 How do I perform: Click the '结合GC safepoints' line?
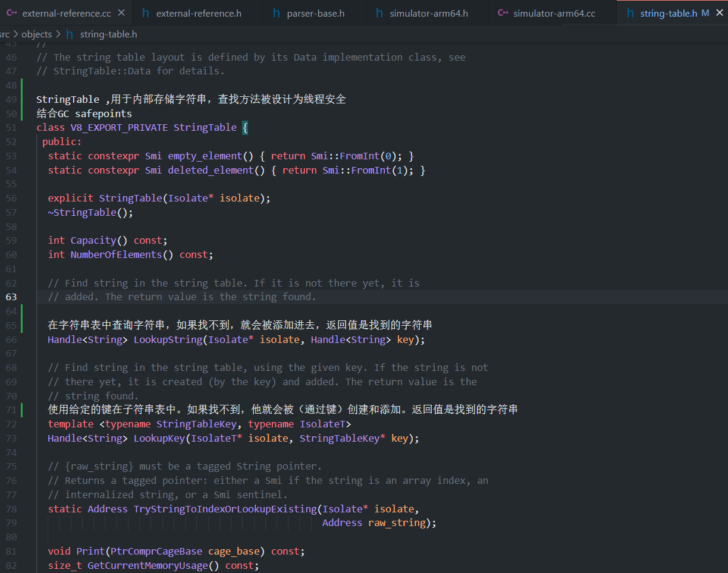(84, 114)
